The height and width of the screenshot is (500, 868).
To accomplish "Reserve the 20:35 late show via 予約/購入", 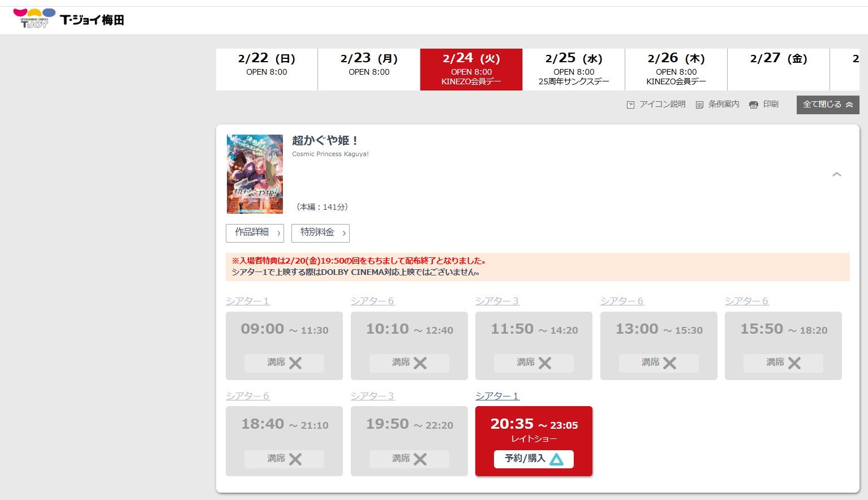I will [533, 459].
